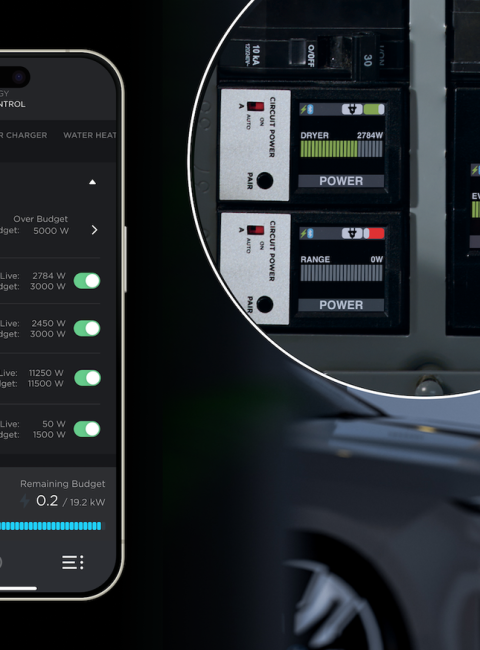Open the list menu icon in bottom bar
Screen dimensions: 480x650
(73, 562)
